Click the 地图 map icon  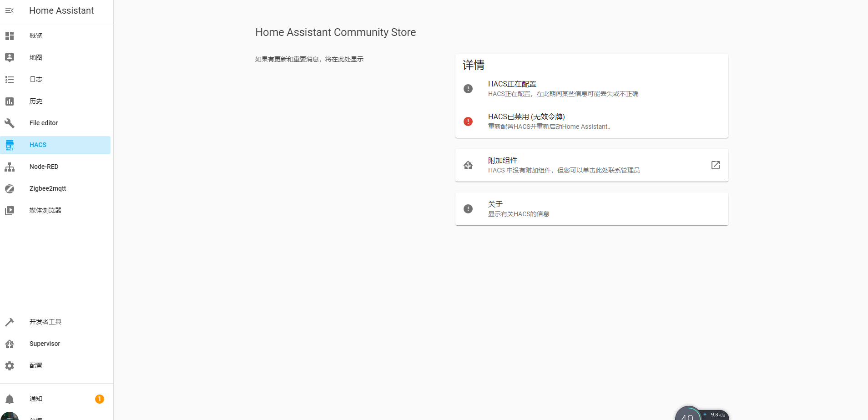click(10, 57)
